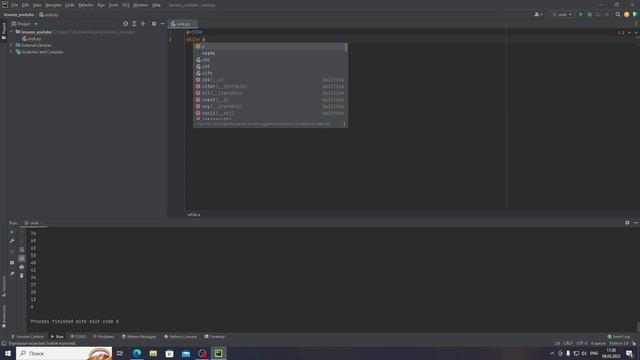Select the run tab in Run panel
This screenshot has height=360, width=640.
point(34,223)
